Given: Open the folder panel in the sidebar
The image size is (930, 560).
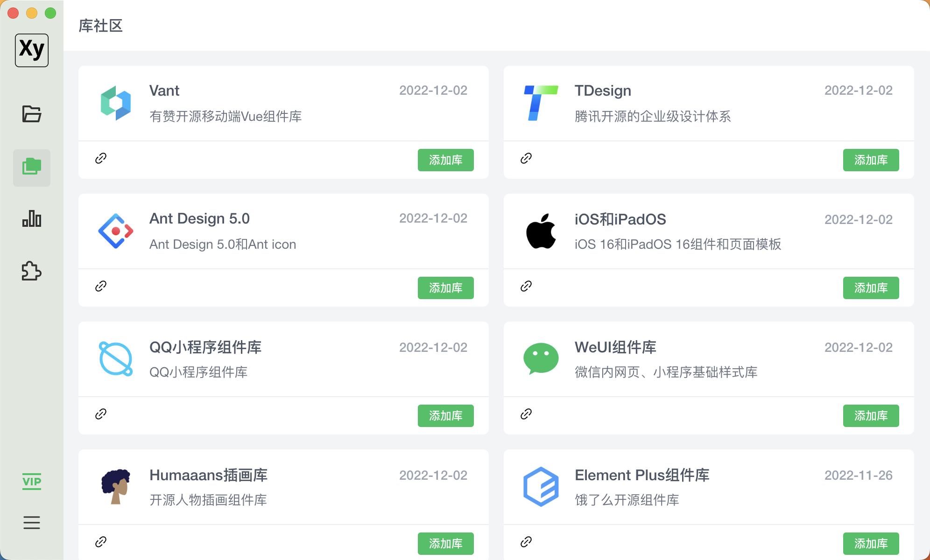Looking at the screenshot, I should [x=31, y=113].
